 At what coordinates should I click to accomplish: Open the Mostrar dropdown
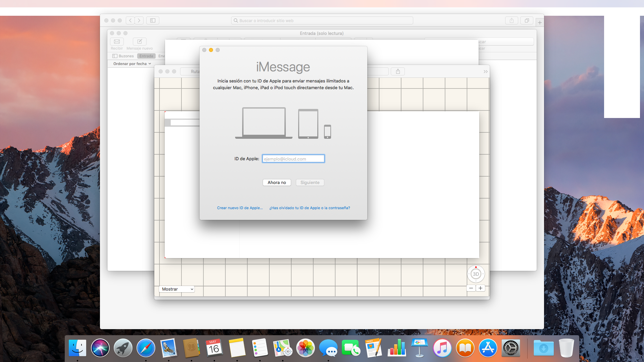coord(177,289)
